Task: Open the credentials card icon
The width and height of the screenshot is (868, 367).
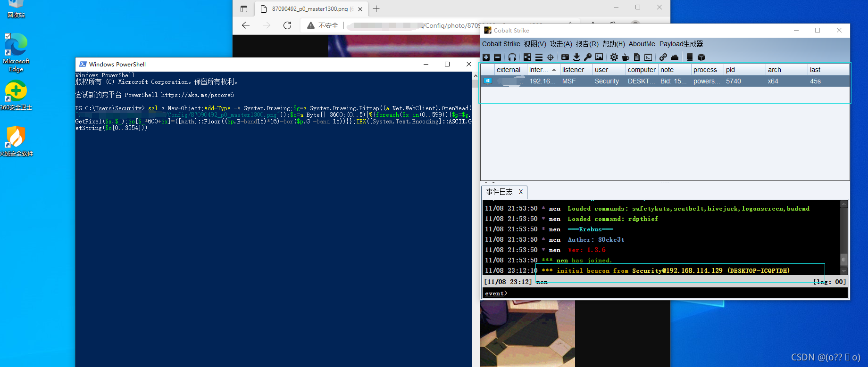Action: pyautogui.click(x=565, y=57)
